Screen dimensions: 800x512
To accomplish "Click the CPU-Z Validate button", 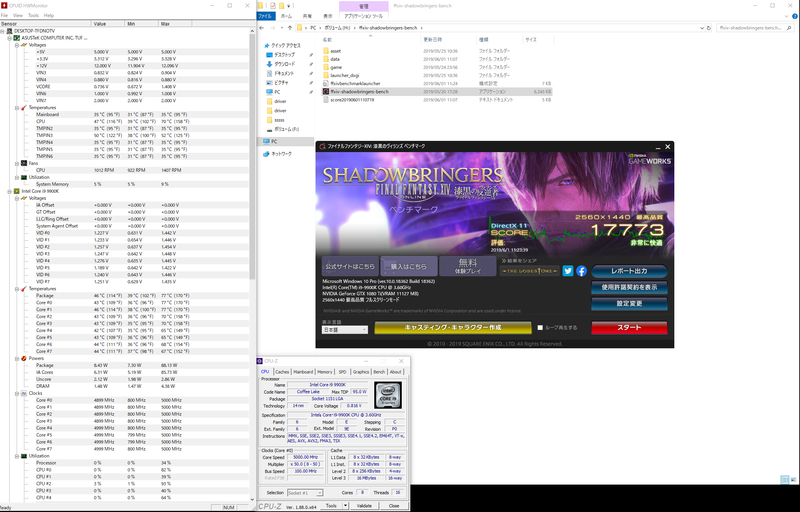I will (364, 505).
